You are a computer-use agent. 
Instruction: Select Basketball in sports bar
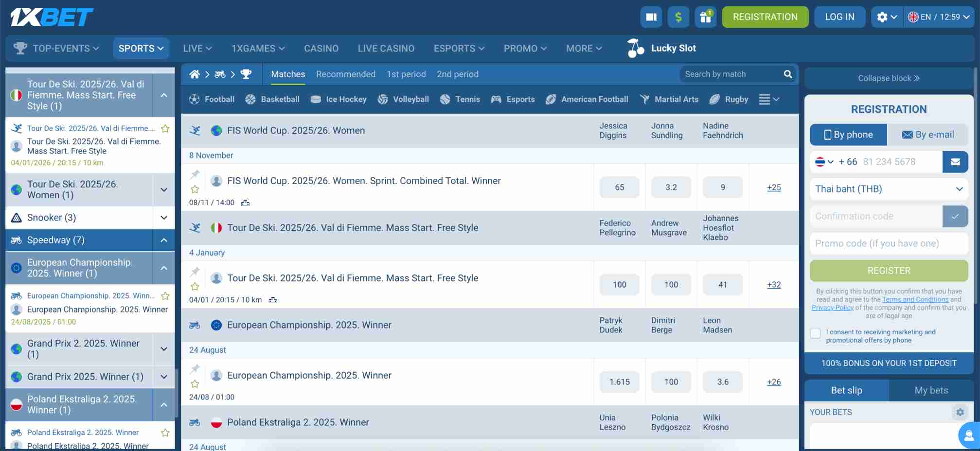point(272,99)
